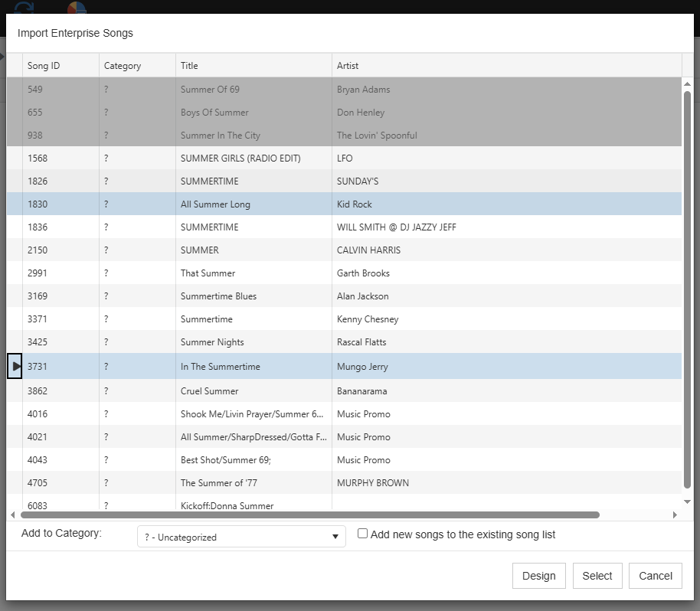
Task: Cancel the Import Enterprise Songs dialog
Action: [x=655, y=576]
